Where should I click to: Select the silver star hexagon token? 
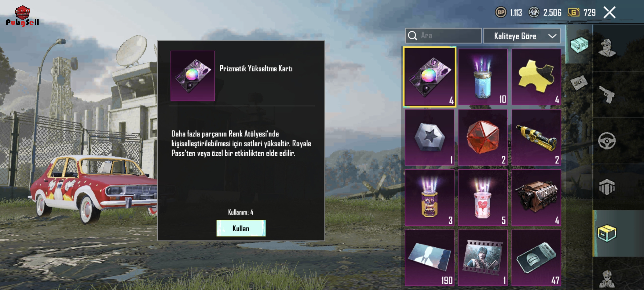(x=430, y=137)
